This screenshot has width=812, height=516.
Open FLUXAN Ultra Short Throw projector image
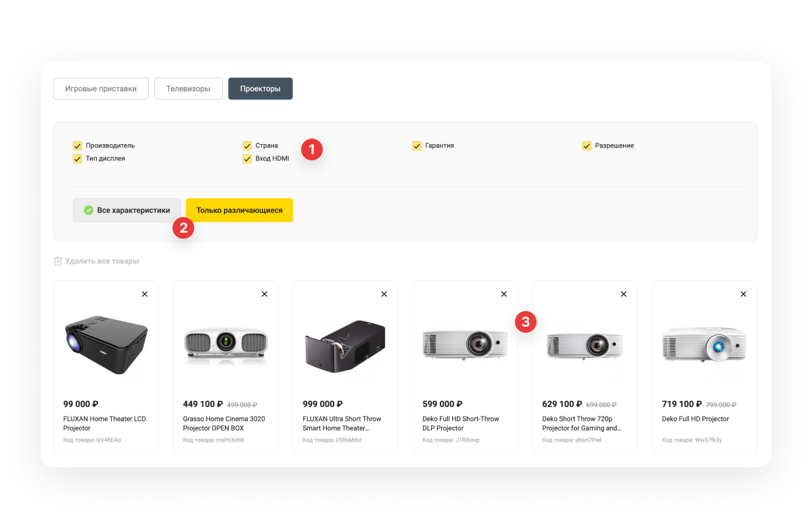(x=345, y=345)
